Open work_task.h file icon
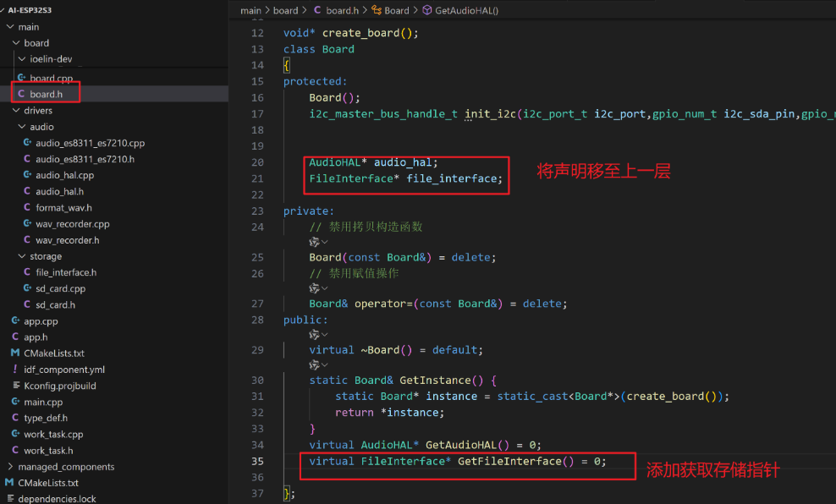Image resolution: width=836 pixels, height=504 pixels. (15, 450)
